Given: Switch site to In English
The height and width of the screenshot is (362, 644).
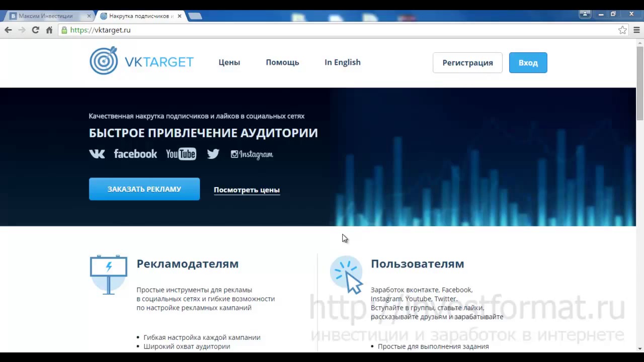Looking at the screenshot, I should 343,62.
